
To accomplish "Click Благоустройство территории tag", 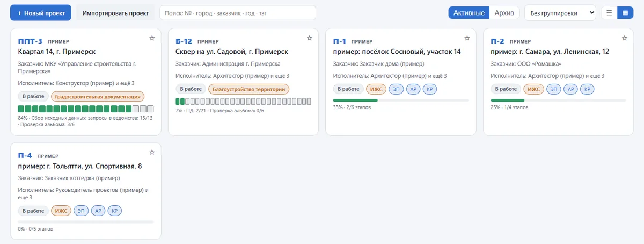I will (x=249, y=89).
